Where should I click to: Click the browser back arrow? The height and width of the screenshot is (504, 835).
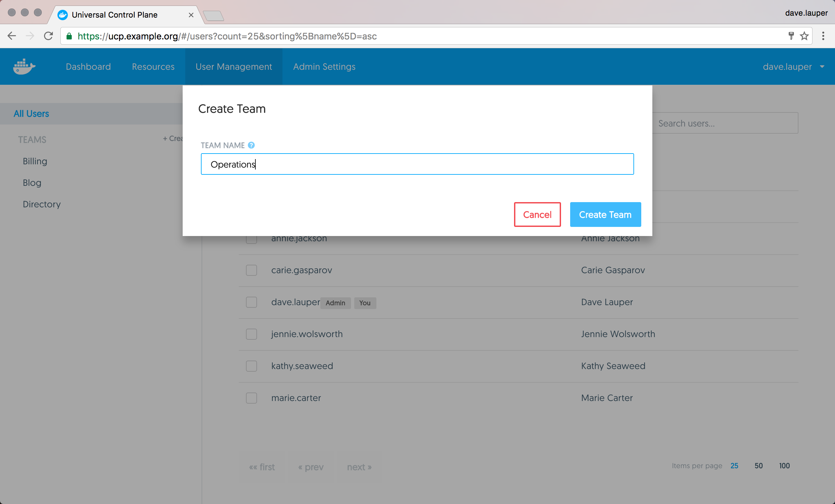pos(12,36)
